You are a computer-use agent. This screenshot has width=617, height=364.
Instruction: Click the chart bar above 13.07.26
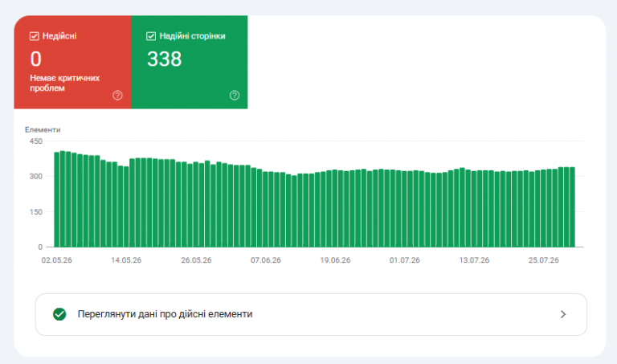474,209
